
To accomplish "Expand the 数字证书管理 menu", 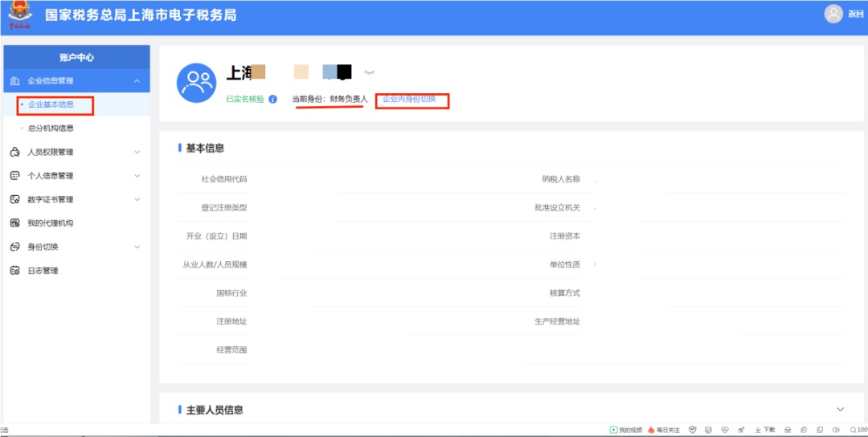I will [x=137, y=199].
